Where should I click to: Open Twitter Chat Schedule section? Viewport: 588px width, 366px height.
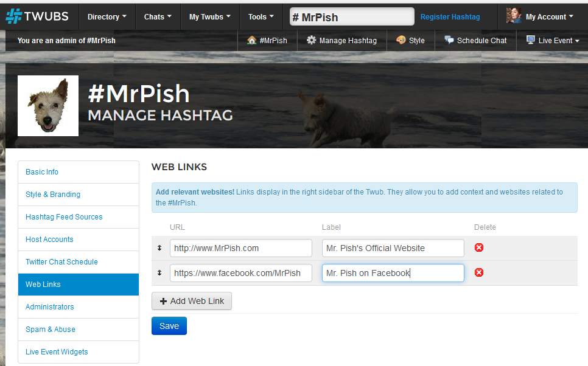click(79, 262)
